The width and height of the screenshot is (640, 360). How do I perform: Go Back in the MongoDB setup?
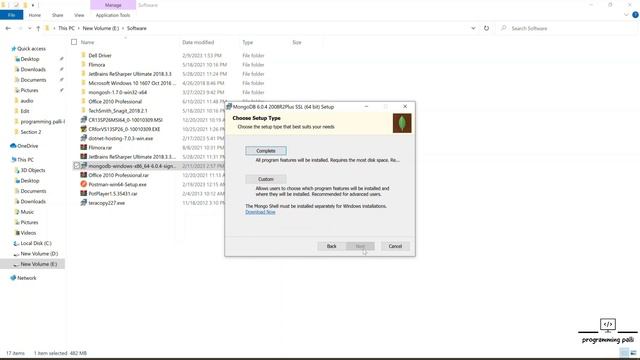point(331,246)
